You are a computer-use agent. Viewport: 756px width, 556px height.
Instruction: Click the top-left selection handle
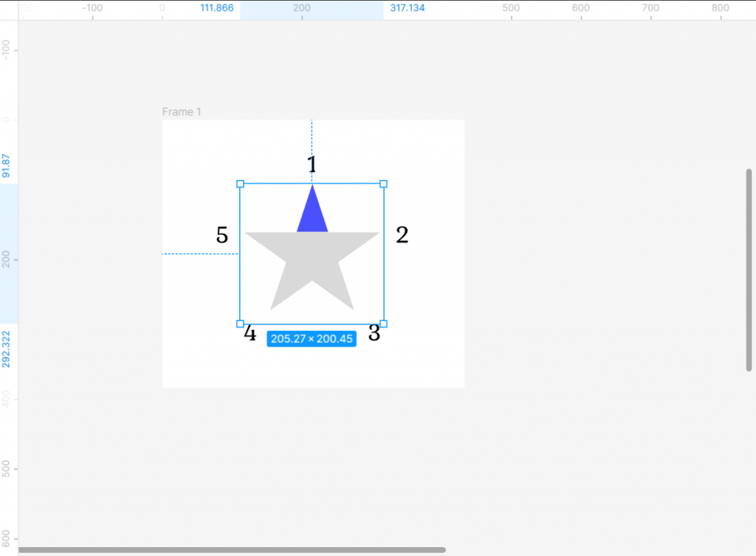(240, 184)
